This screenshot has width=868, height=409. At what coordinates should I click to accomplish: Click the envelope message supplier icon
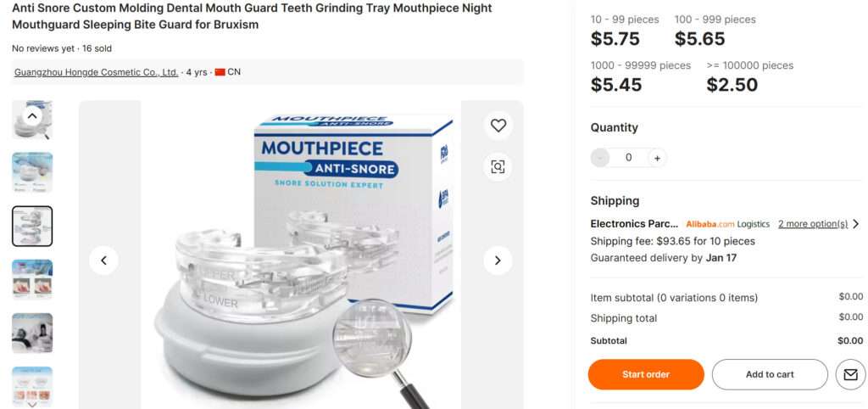pos(850,374)
